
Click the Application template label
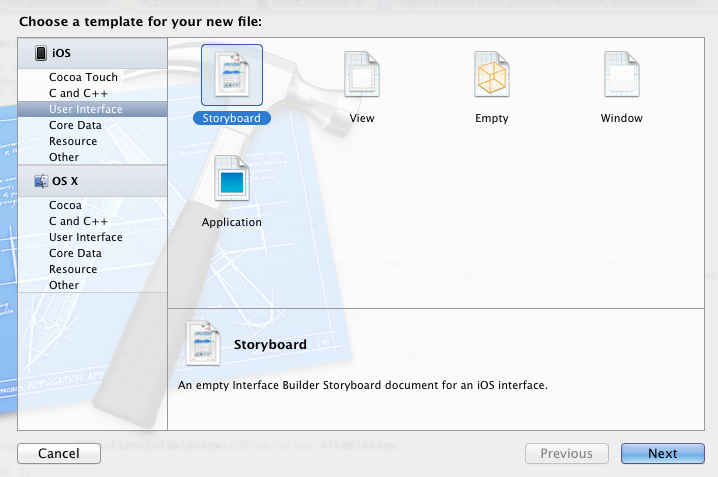pos(232,222)
